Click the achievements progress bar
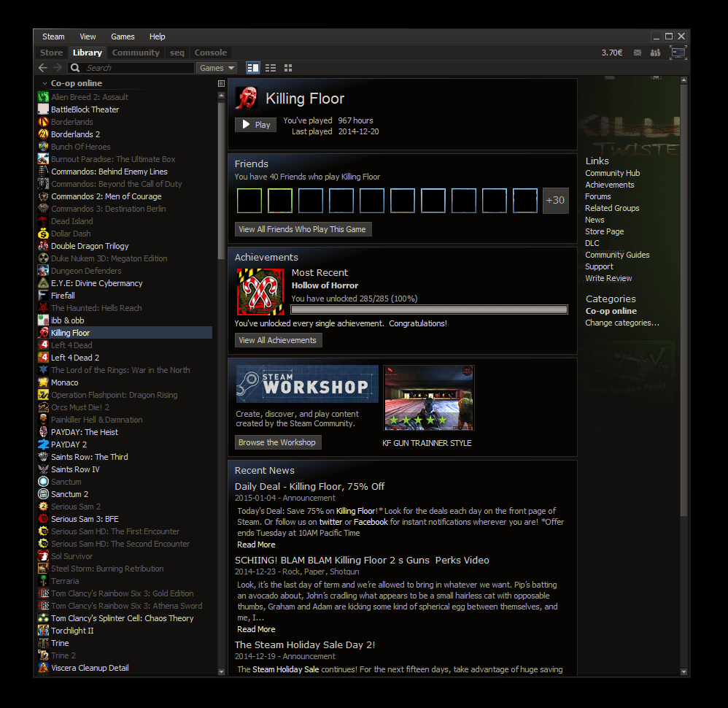 point(429,309)
